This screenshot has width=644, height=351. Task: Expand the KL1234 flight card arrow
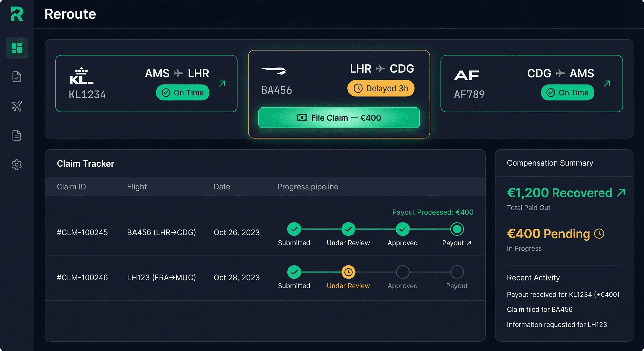tap(222, 84)
